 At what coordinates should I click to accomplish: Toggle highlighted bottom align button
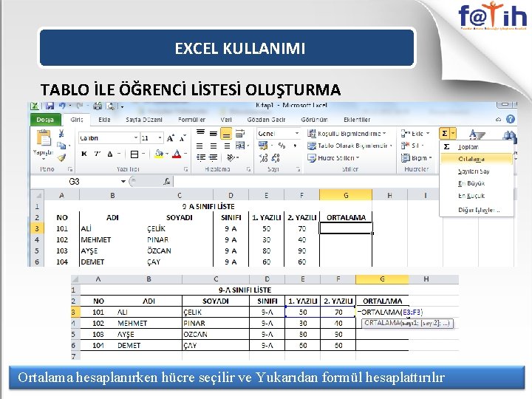226,134
